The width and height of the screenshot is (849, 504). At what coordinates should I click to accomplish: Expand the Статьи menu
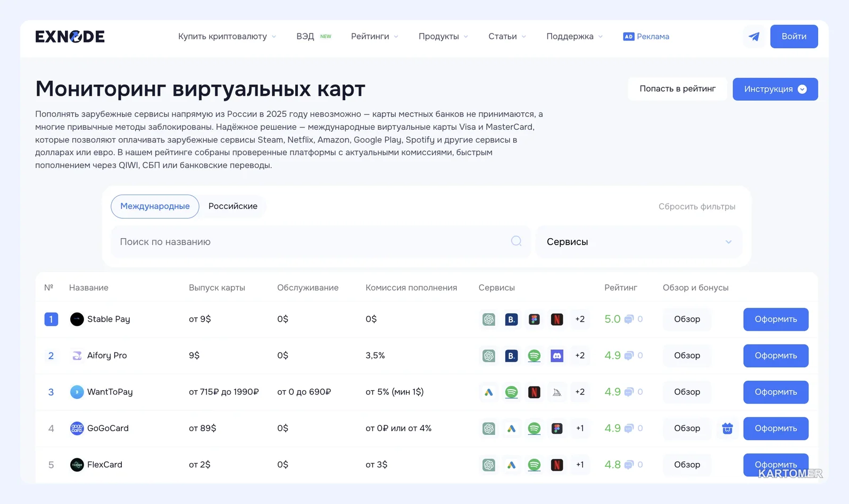coord(507,36)
